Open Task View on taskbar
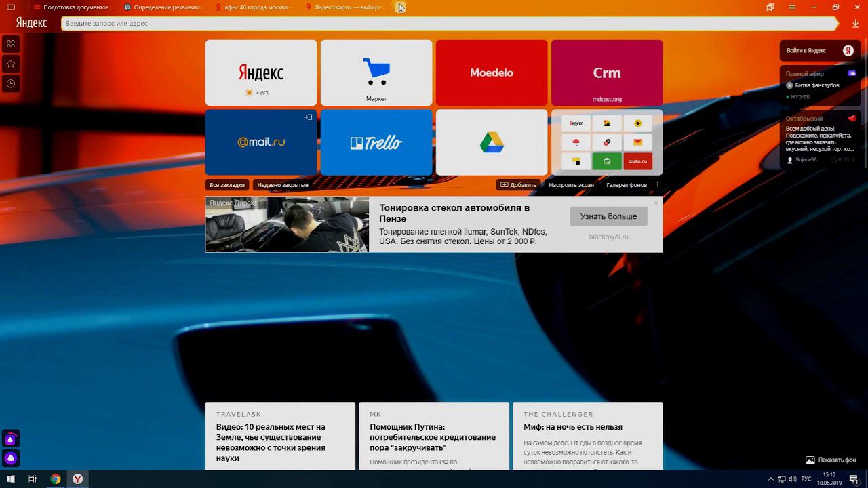Image resolution: width=868 pixels, height=488 pixels. tap(32, 479)
